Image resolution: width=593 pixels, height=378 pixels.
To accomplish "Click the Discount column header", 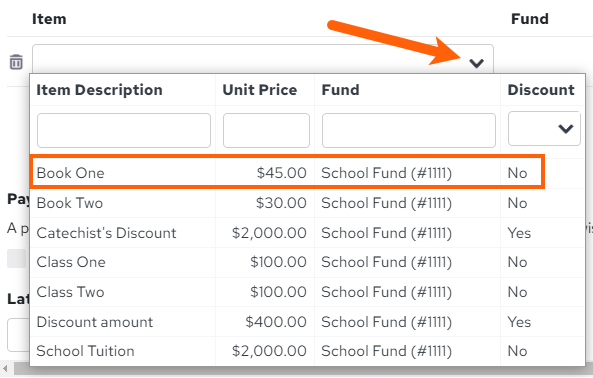I will click(541, 90).
